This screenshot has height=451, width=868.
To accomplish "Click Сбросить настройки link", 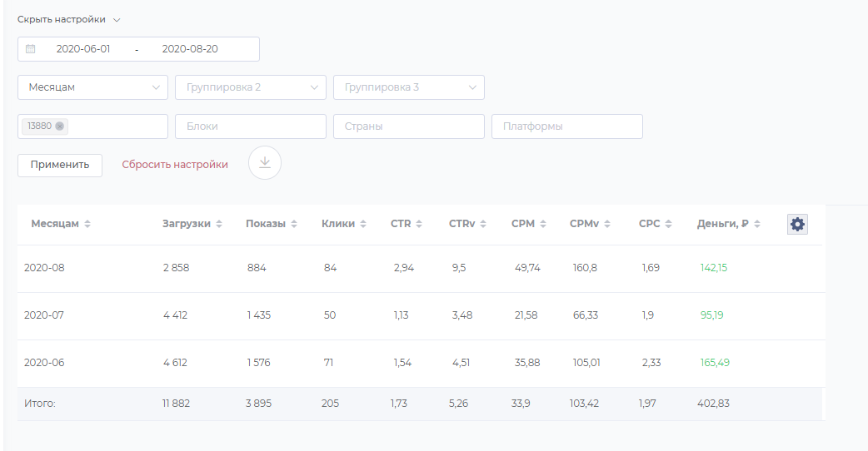I will point(175,165).
